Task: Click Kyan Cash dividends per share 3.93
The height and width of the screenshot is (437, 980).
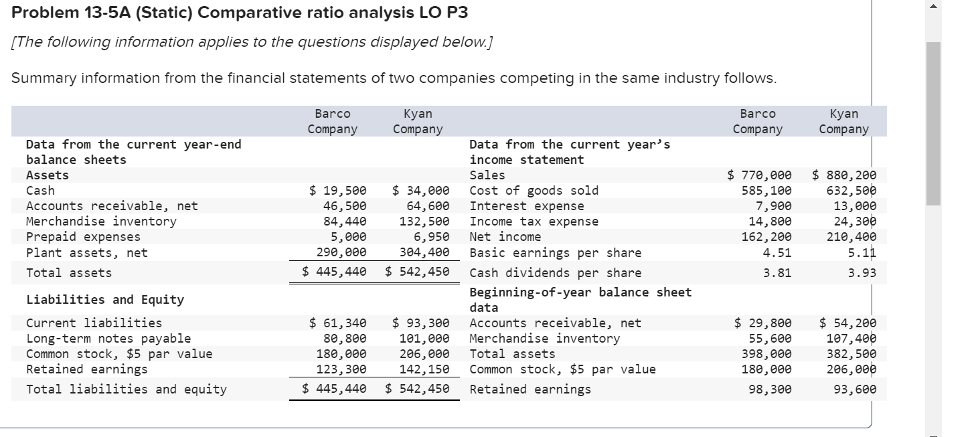Action: [862, 273]
